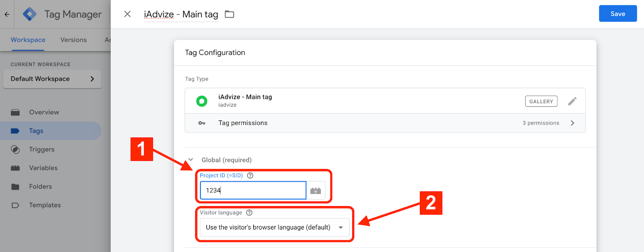Edit tag type with the pencil icon

tap(572, 101)
